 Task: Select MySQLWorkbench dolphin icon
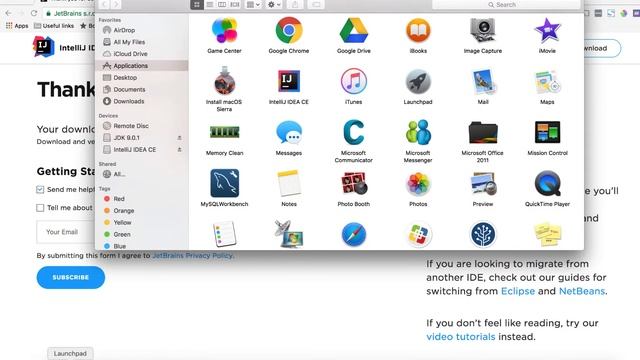[x=224, y=183]
